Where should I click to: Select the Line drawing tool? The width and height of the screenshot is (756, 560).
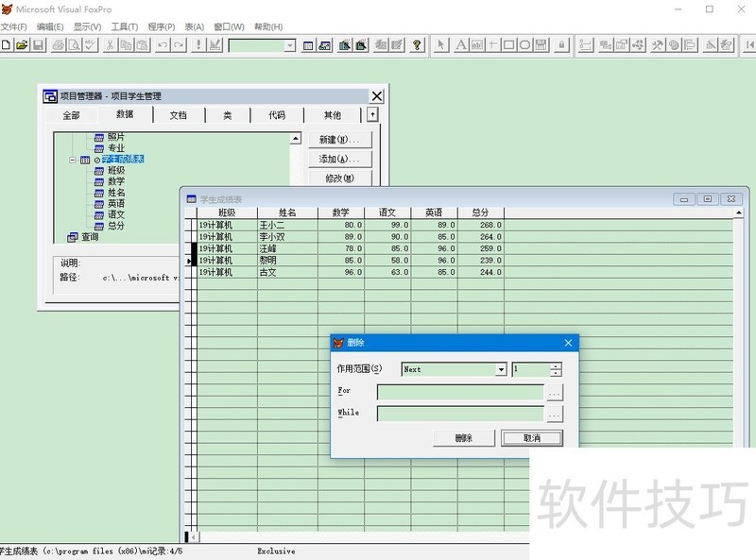492,45
